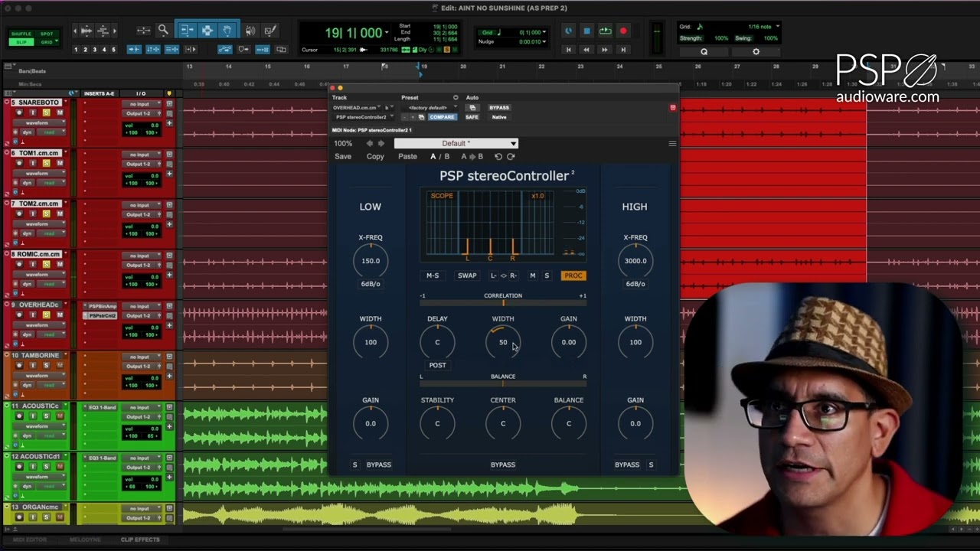The width and height of the screenshot is (980, 551).
Task: Click the Online sync button
Action: pyautogui.click(x=568, y=31)
